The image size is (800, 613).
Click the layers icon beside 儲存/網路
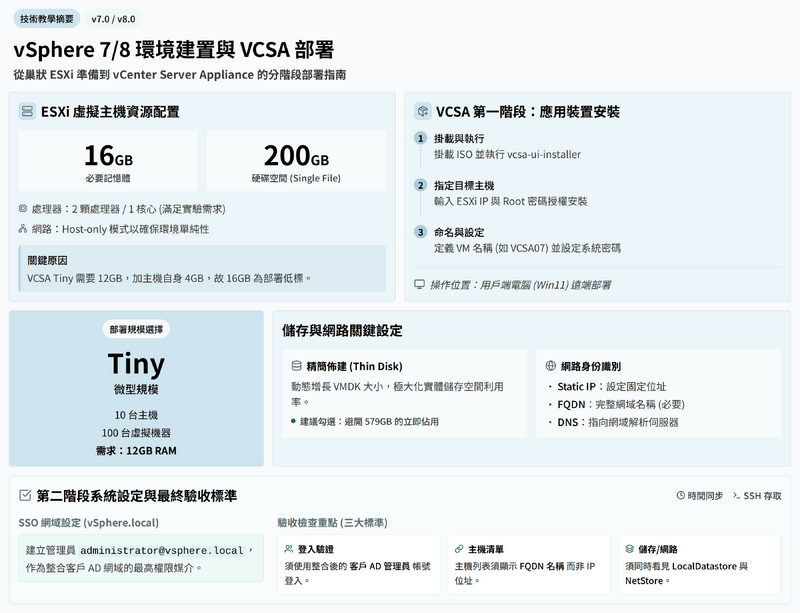[628, 549]
